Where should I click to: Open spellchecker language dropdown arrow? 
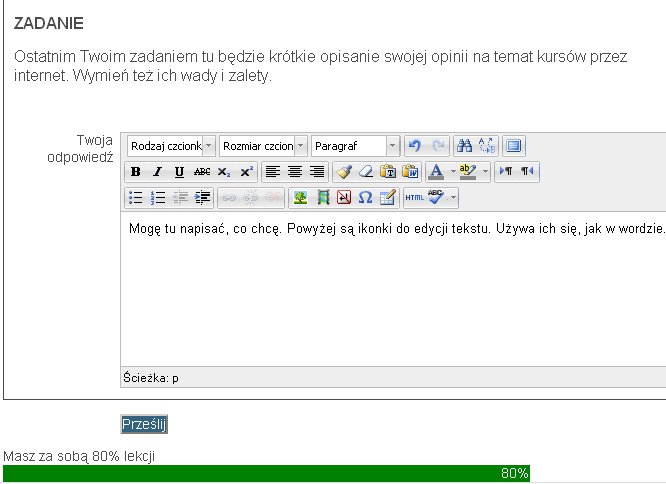tap(453, 197)
